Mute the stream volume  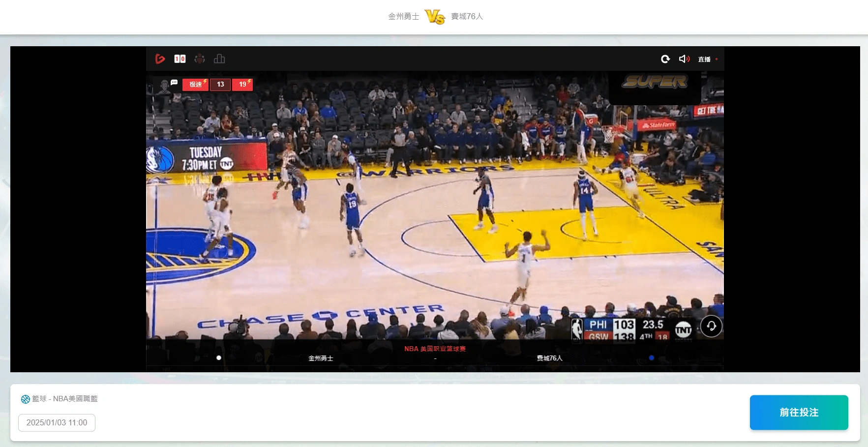click(x=684, y=59)
